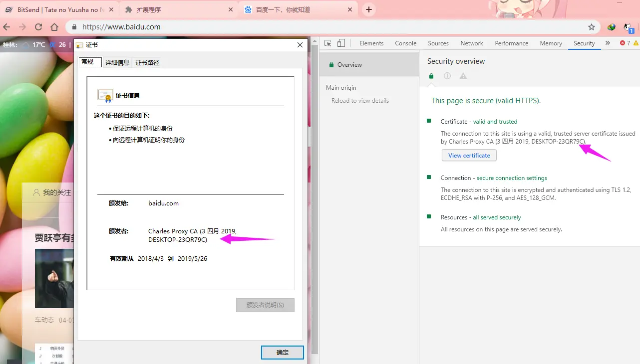
Task: Switch to the Sources panel
Action: (x=438, y=43)
